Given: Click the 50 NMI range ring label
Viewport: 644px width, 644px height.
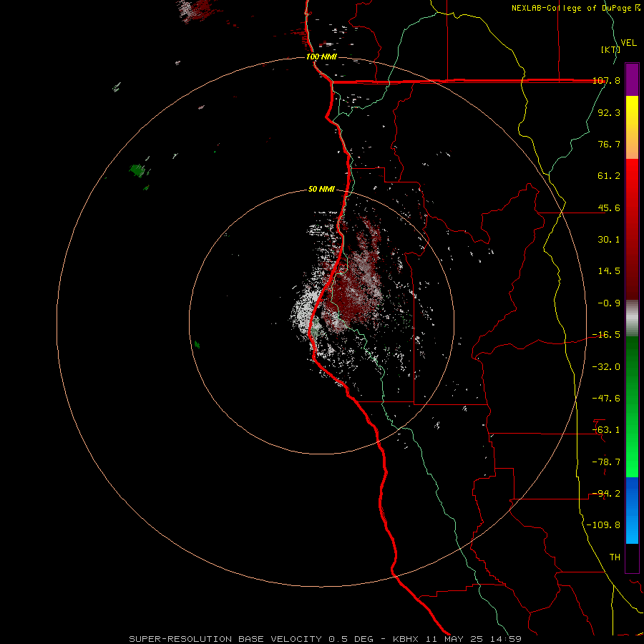Looking at the screenshot, I should 321,189.
